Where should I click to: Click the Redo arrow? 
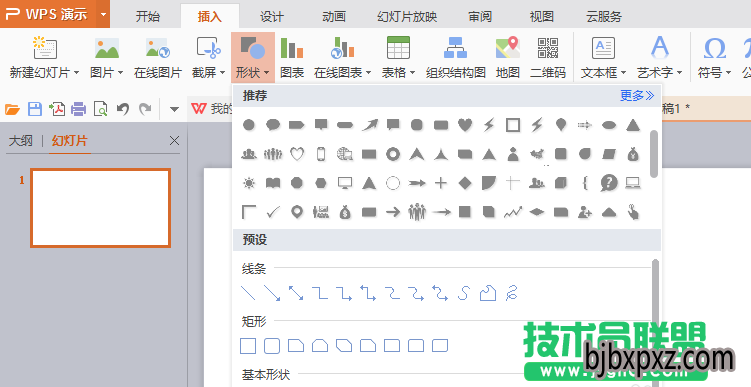(x=145, y=109)
